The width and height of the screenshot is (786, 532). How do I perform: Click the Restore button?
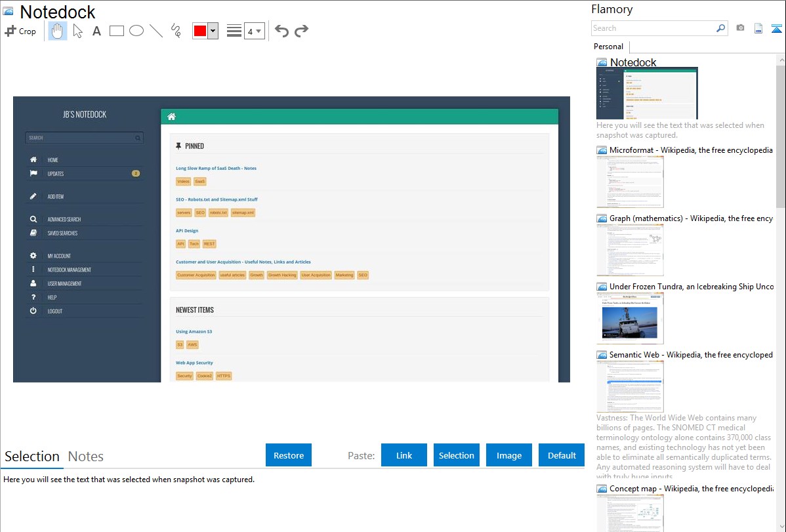click(289, 455)
